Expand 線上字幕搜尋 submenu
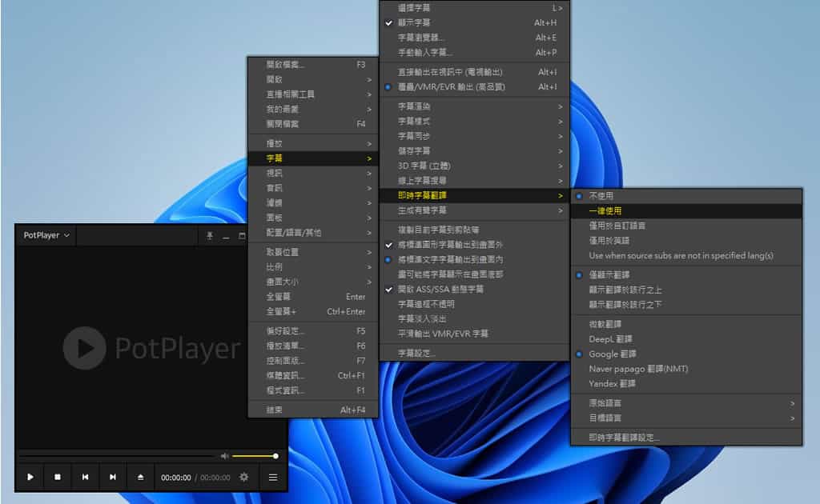Image resolution: width=820 pixels, height=504 pixels. tap(474, 181)
